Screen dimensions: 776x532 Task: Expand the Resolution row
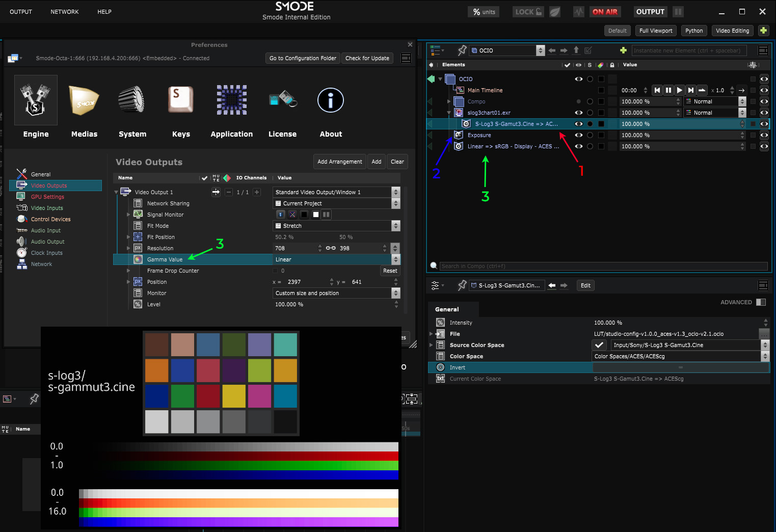click(128, 248)
